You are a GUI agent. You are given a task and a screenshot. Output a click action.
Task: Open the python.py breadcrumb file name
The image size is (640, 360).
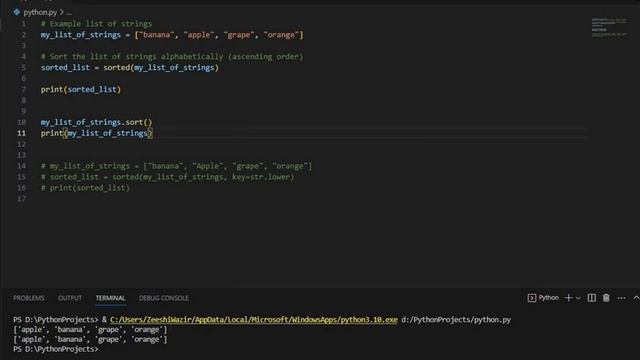coord(40,12)
